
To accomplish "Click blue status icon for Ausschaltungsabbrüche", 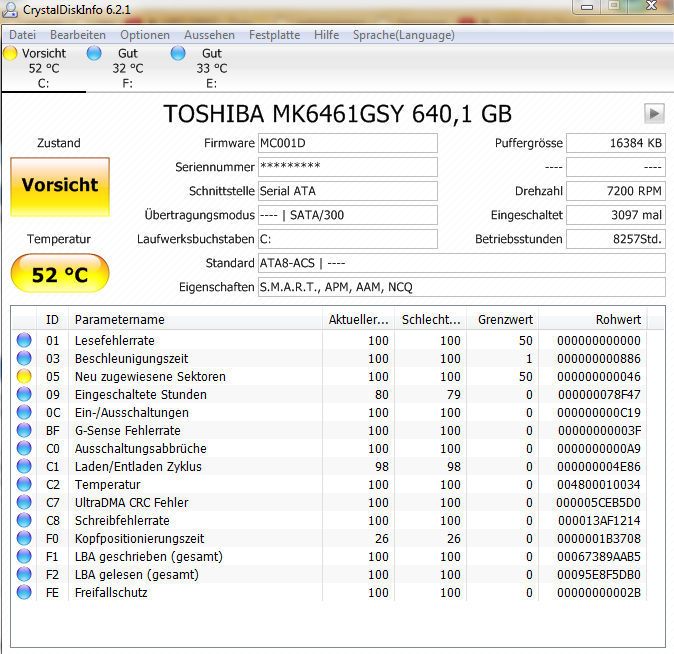I will [x=24, y=448].
